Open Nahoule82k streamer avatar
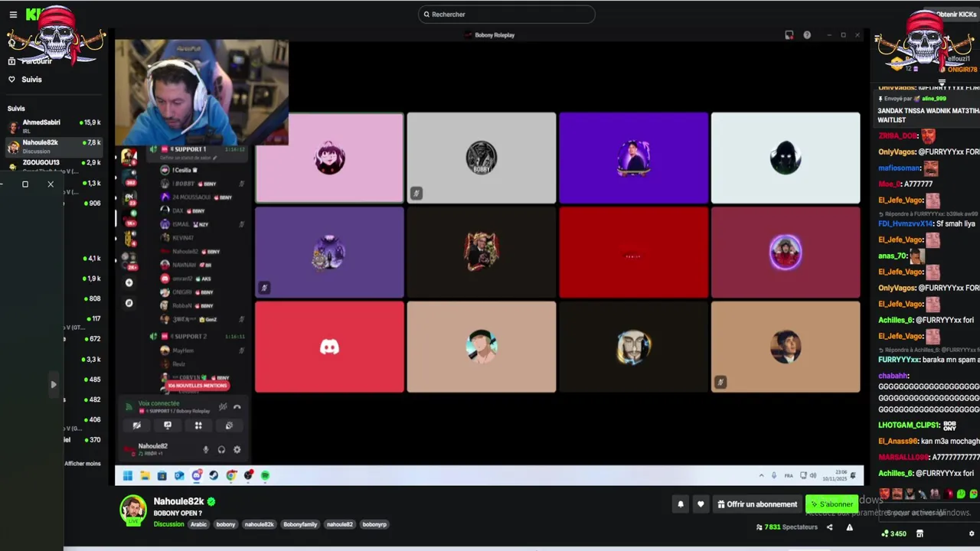The height and width of the screenshot is (551, 980). coord(133,510)
